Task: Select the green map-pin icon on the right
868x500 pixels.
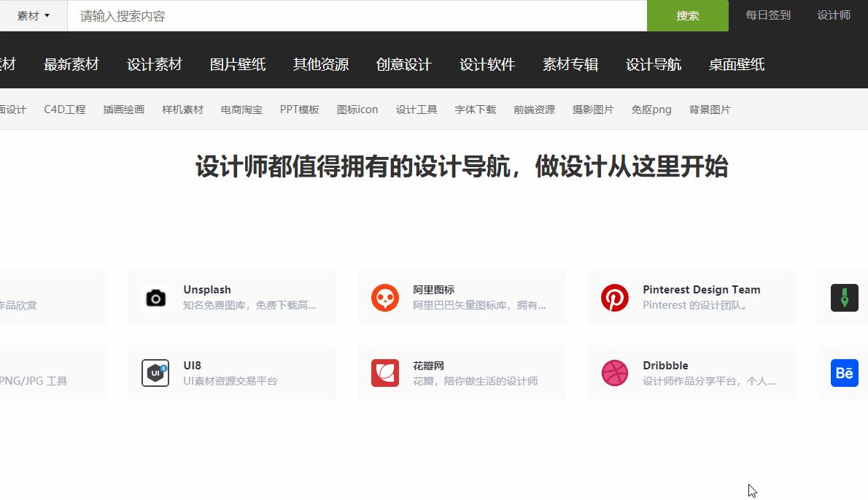Action: (x=844, y=298)
